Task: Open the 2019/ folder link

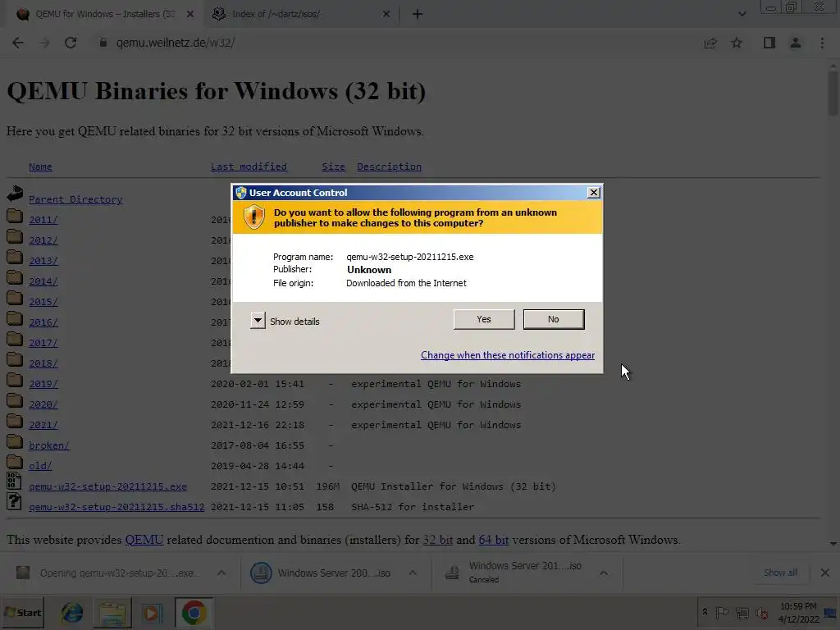Action: point(43,384)
